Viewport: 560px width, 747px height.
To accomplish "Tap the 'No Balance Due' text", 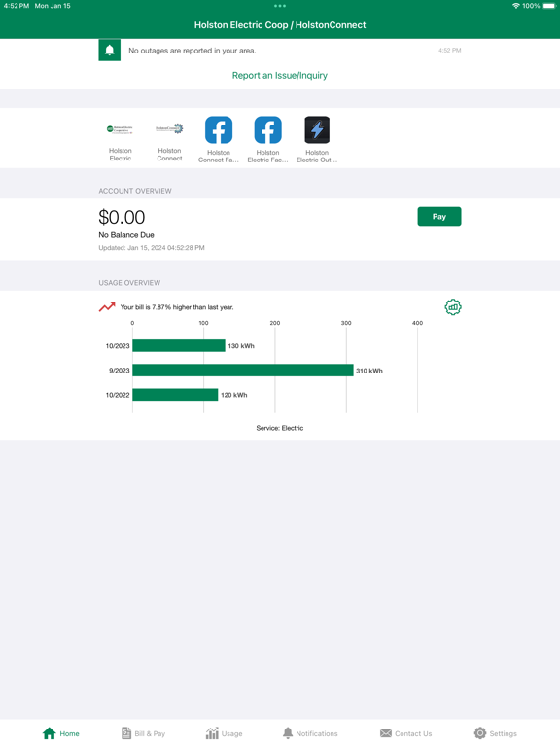I will [x=126, y=234].
